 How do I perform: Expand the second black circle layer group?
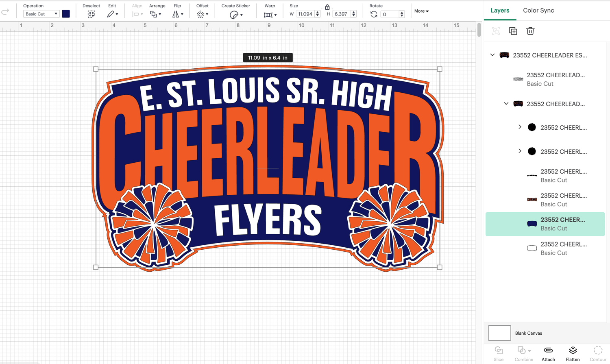point(520,151)
